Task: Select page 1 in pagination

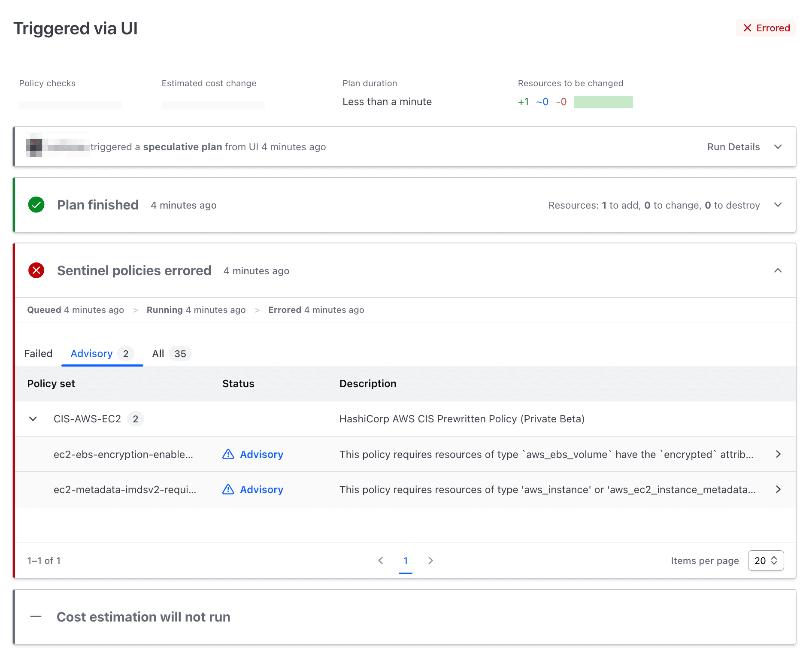Action: click(406, 561)
